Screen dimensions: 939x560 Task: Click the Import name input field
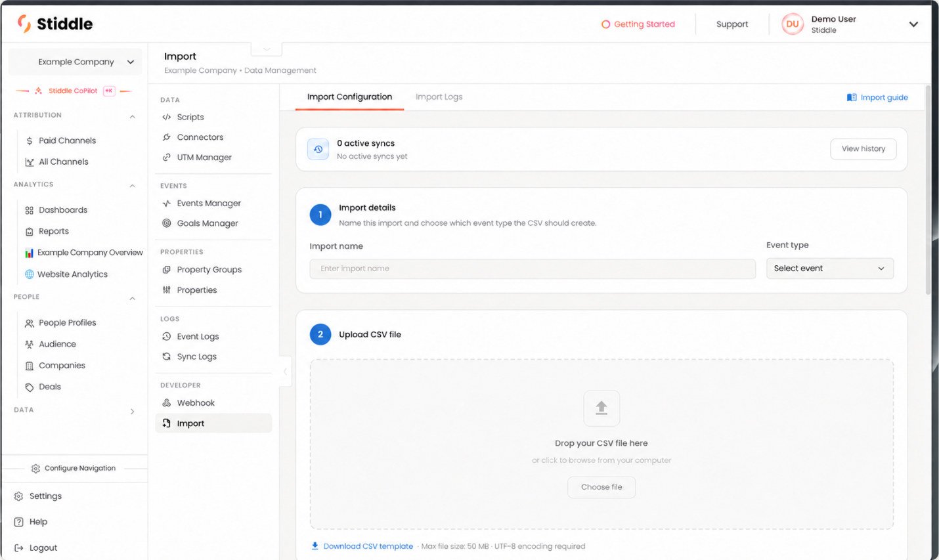[533, 269]
